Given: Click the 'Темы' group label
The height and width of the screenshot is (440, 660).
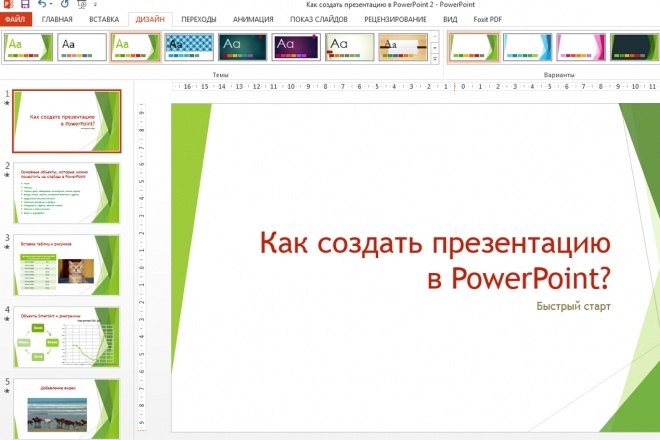Looking at the screenshot, I should tap(220, 75).
